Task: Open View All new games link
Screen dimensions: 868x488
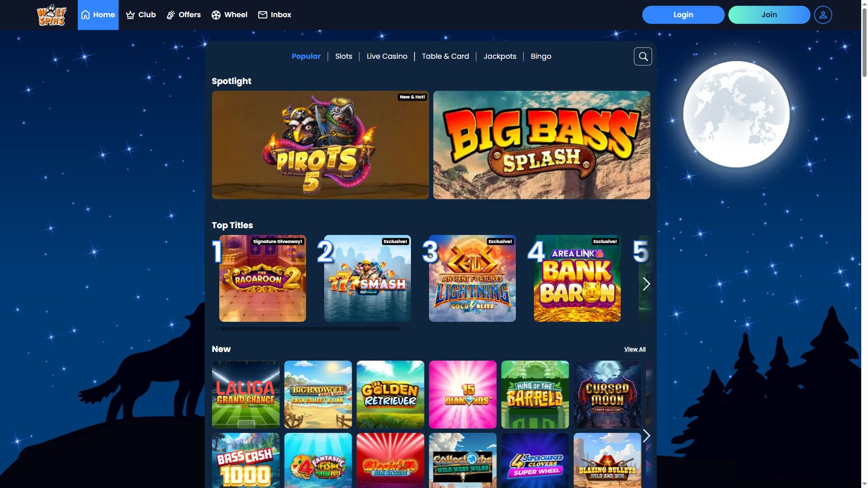Action: pos(635,349)
